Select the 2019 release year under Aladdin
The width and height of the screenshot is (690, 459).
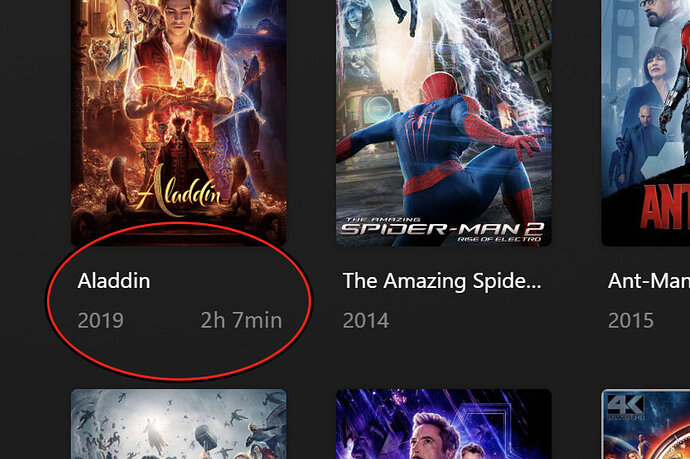pos(100,320)
